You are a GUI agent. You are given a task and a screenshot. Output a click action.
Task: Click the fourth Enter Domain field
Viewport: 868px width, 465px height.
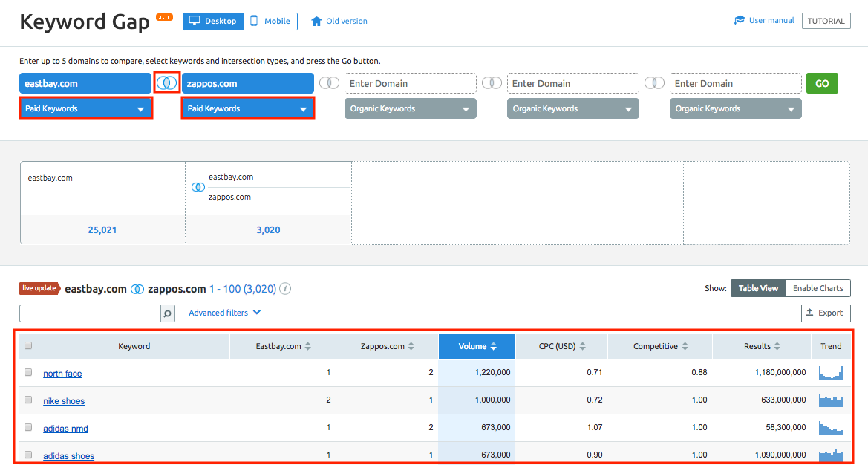point(573,83)
